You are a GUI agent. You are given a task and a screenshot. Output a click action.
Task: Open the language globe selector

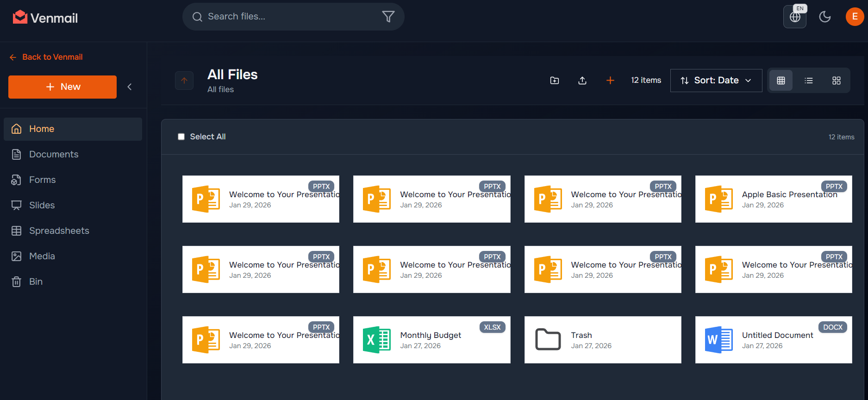(x=794, y=17)
